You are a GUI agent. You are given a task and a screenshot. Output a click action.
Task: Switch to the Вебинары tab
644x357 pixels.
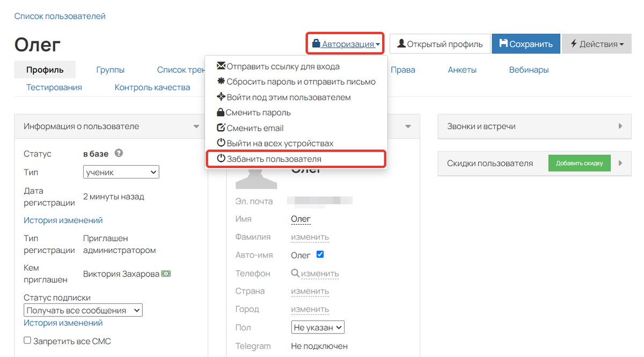point(529,70)
